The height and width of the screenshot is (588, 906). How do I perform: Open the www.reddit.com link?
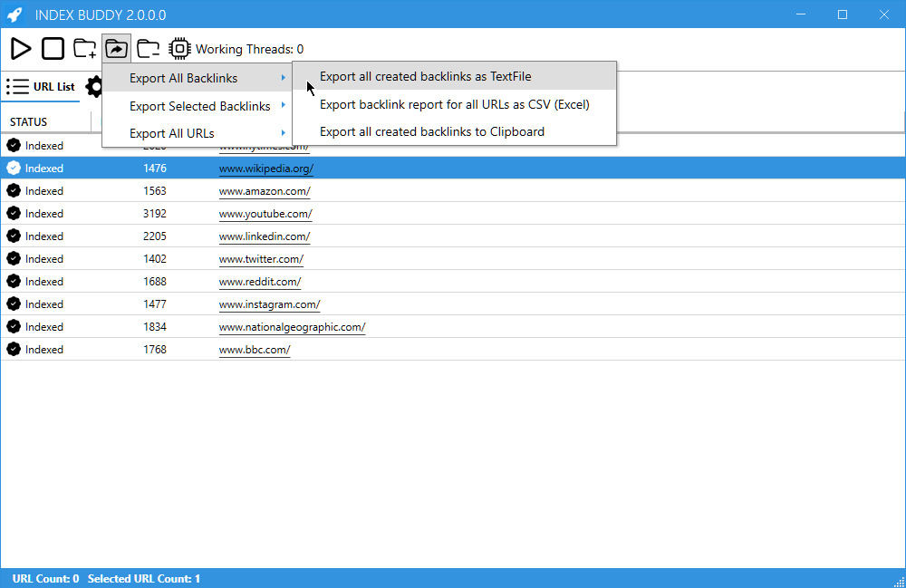[259, 281]
